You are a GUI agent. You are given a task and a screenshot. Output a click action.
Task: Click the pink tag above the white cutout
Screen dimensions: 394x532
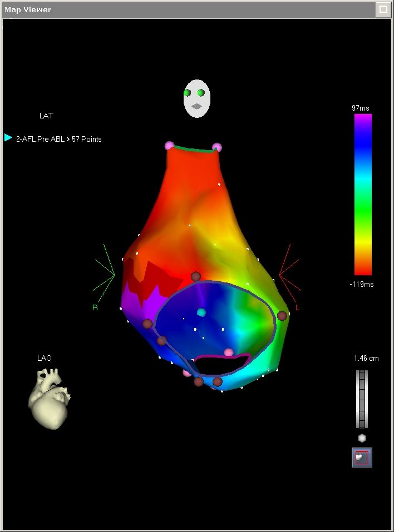(229, 352)
